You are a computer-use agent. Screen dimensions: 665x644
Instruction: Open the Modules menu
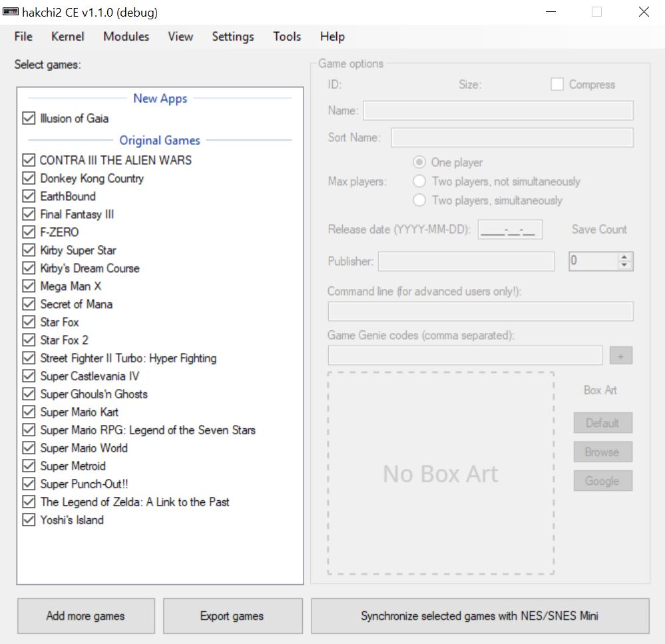[x=126, y=37]
